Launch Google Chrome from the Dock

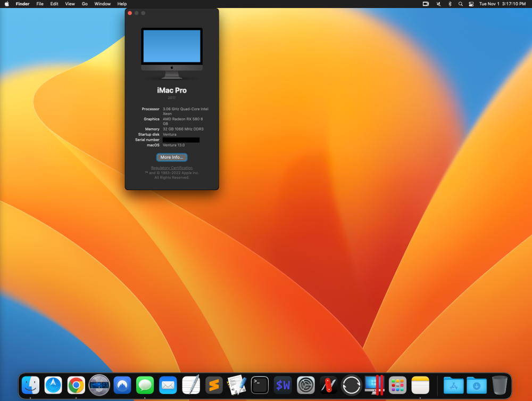[76, 385]
